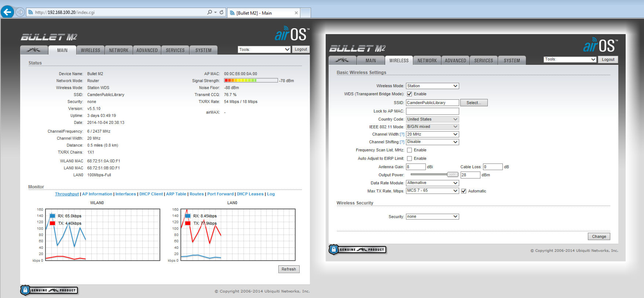Toggle WDS Transparent Bridge Mode Enable checkbox
The image size is (644, 298).
[x=409, y=94]
